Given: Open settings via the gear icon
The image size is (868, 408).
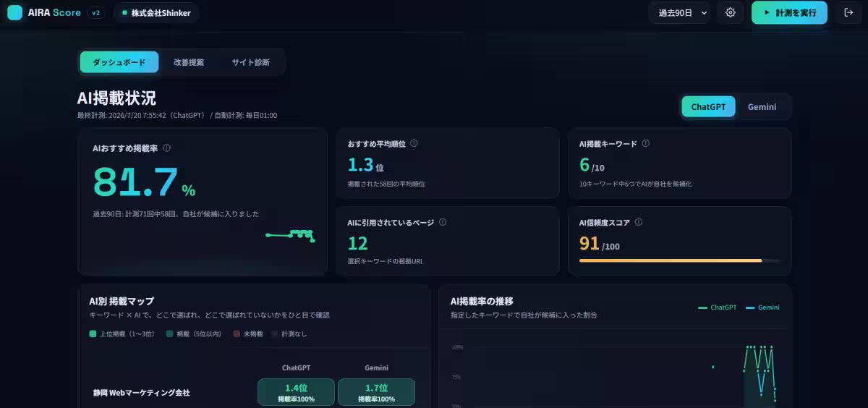Looking at the screenshot, I should [x=731, y=12].
